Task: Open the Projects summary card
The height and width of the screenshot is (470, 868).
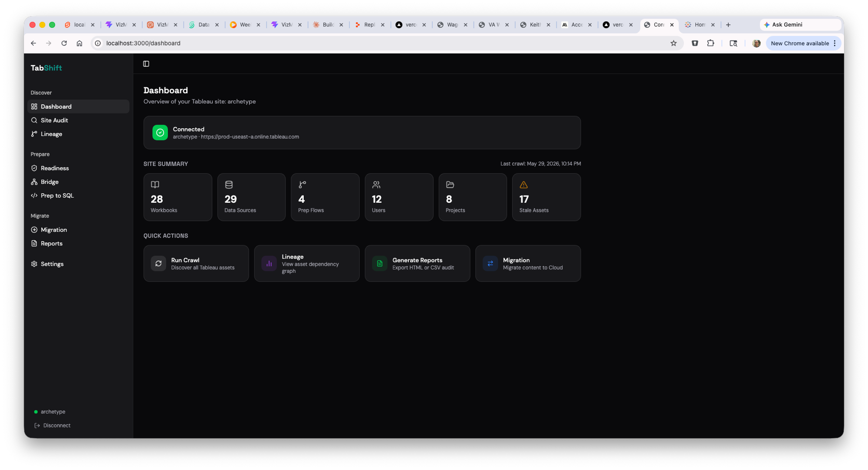Action: (473, 197)
